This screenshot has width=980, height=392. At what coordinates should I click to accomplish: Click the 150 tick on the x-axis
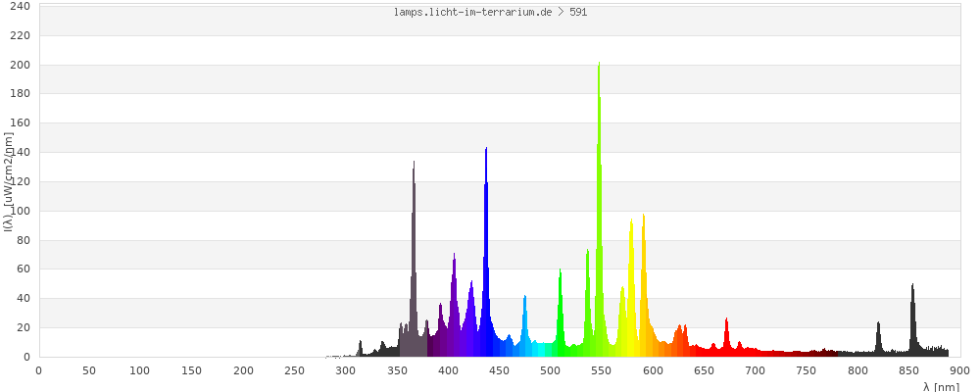coord(192,369)
